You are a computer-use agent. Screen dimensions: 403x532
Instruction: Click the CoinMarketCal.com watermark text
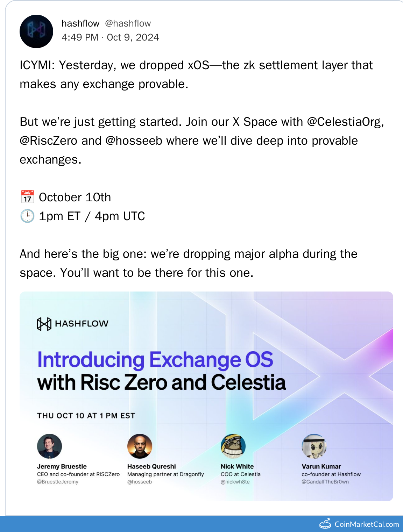click(x=367, y=524)
